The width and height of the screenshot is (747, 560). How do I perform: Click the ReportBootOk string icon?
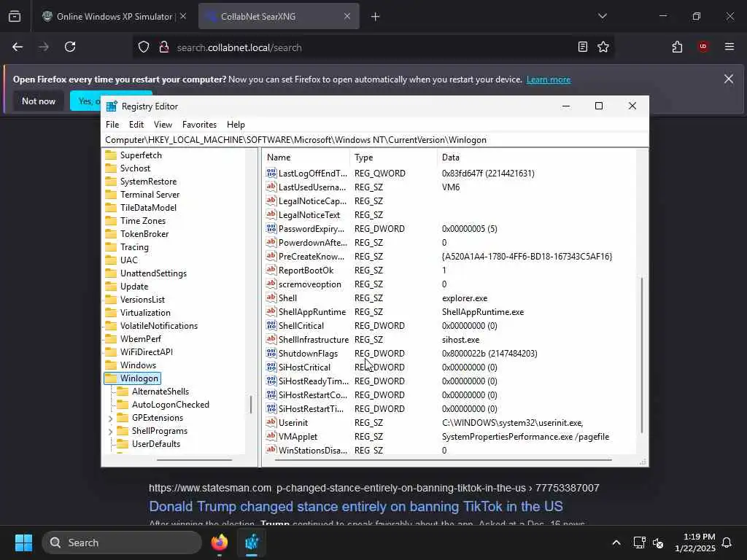pyautogui.click(x=271, y=270)
